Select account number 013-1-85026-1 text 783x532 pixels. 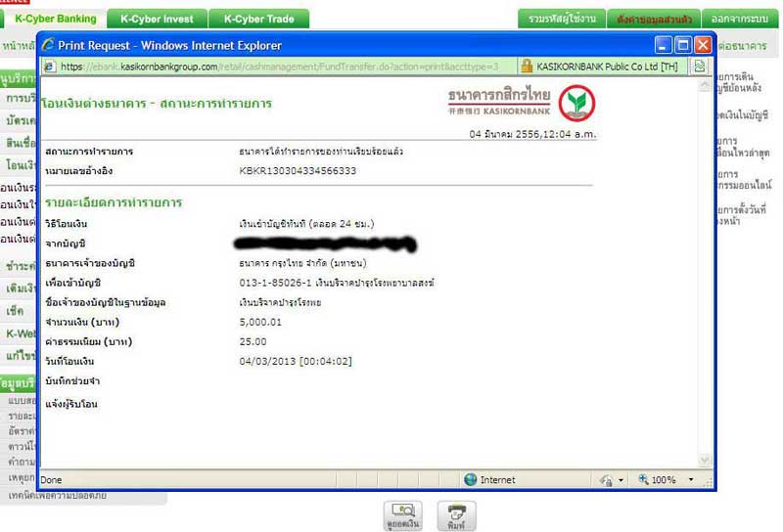point(275,283)
